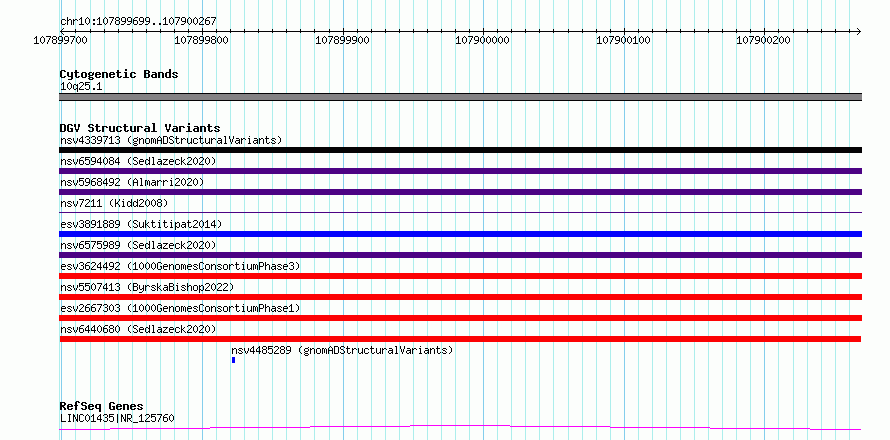Viewport: 890px width, 440px height.
Task: Click the purple bar under nsv6594084
Action: point(460,171)
